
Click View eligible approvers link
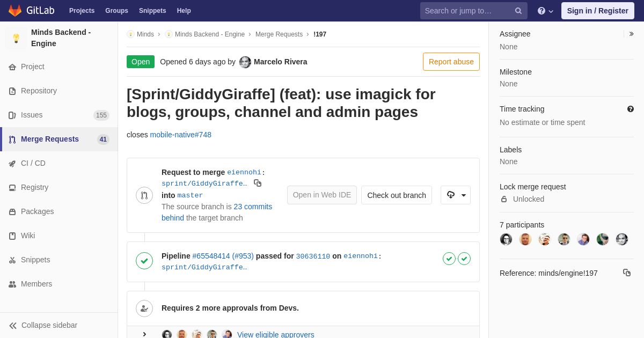[276, 335]
